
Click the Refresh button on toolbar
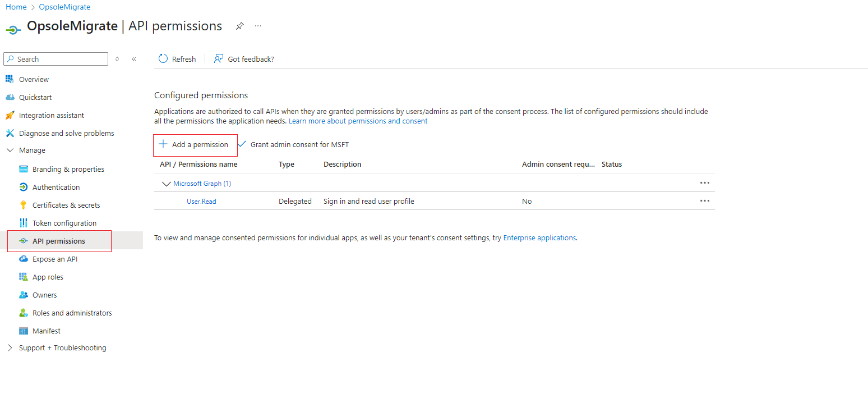click(177, 58)
